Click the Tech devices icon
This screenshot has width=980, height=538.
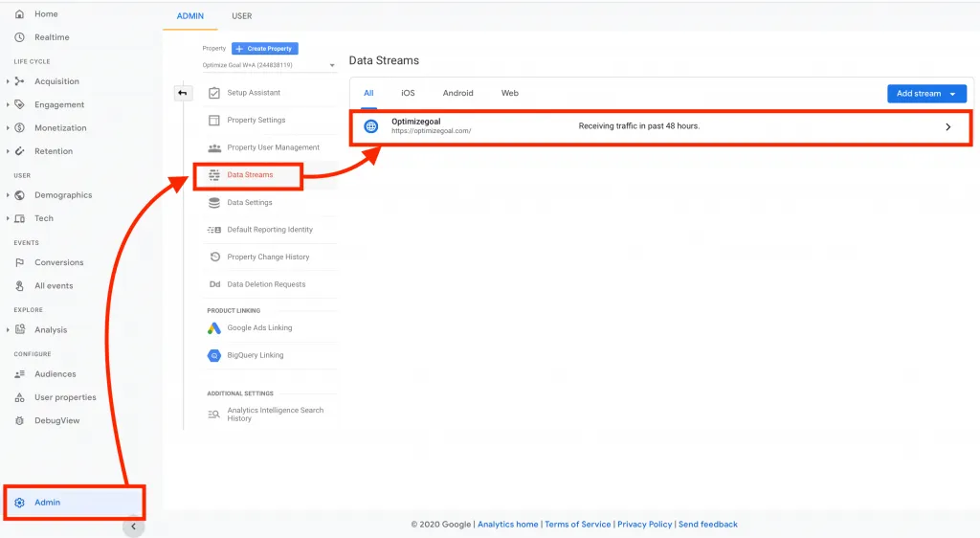19,218
